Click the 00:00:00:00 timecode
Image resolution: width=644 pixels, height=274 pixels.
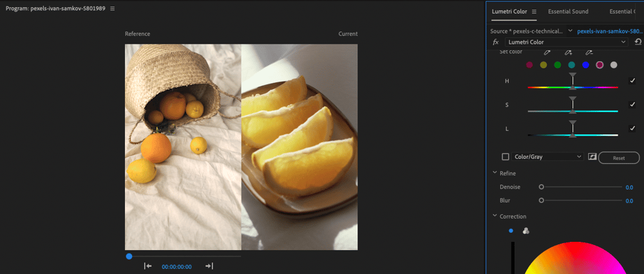(176, 267)
